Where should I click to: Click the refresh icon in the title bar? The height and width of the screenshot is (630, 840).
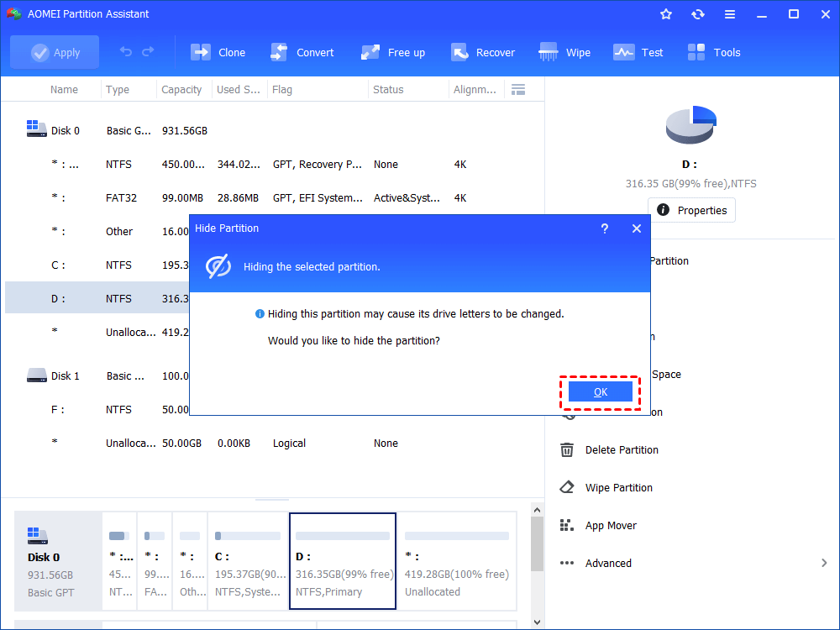(x=698, y=13)
